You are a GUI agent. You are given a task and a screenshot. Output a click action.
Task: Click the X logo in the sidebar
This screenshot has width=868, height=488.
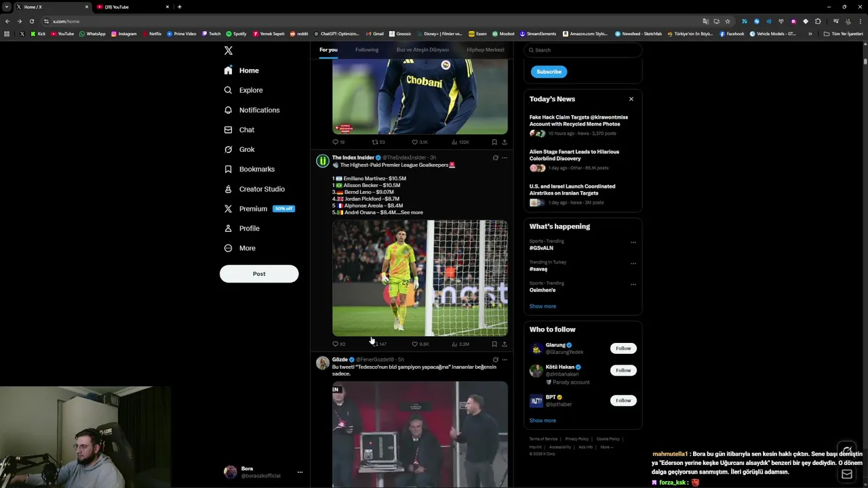pos(229,51)
